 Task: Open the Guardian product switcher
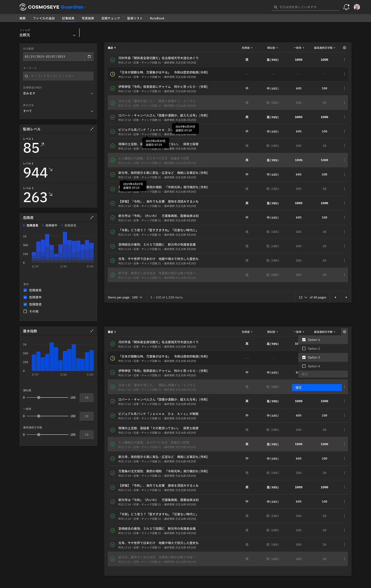pos(73,7)
